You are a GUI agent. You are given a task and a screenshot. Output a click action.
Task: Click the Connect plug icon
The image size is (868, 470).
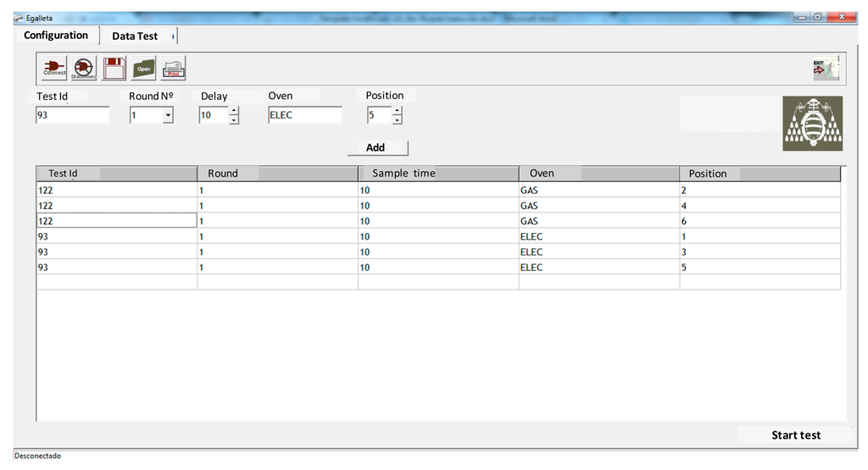click(x=54, y=69)
